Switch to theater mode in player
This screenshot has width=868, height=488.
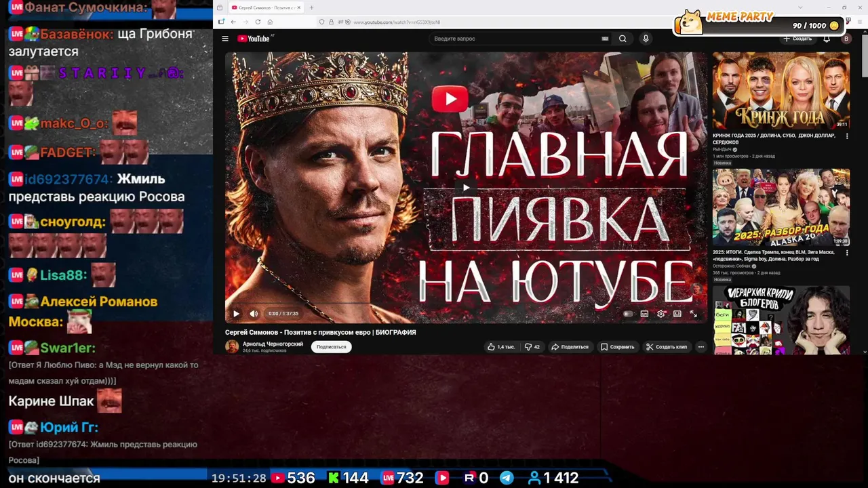(677, 314)
